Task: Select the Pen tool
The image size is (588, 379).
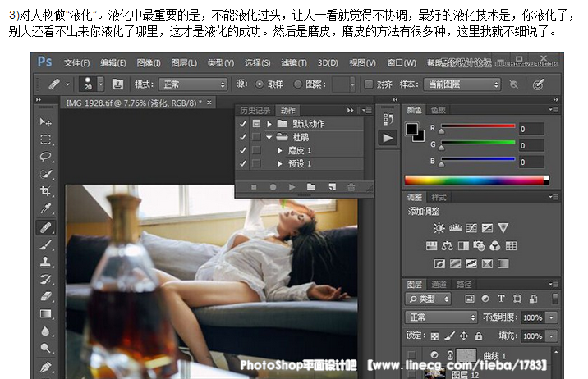Action: [46, 366]
